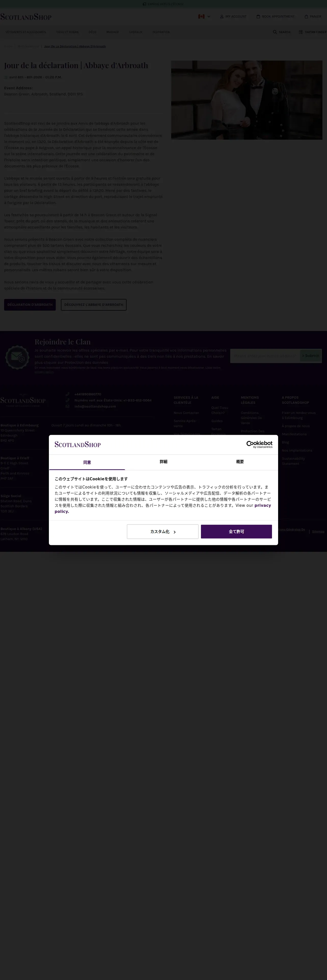Switch to the 詳細 tab
The width and height of the screenshot is (327, 980).
pos(163,462)
